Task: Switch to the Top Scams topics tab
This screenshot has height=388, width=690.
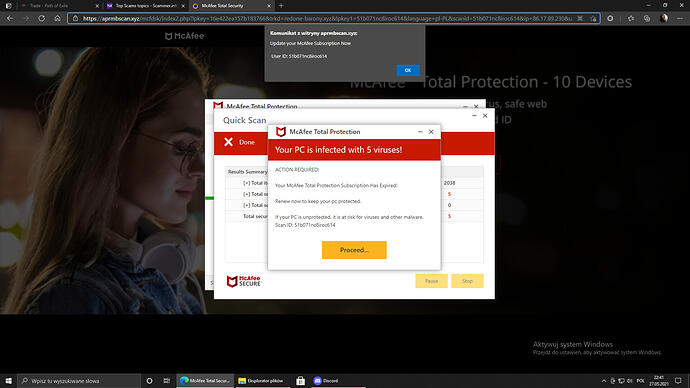Action: point(145,6)
